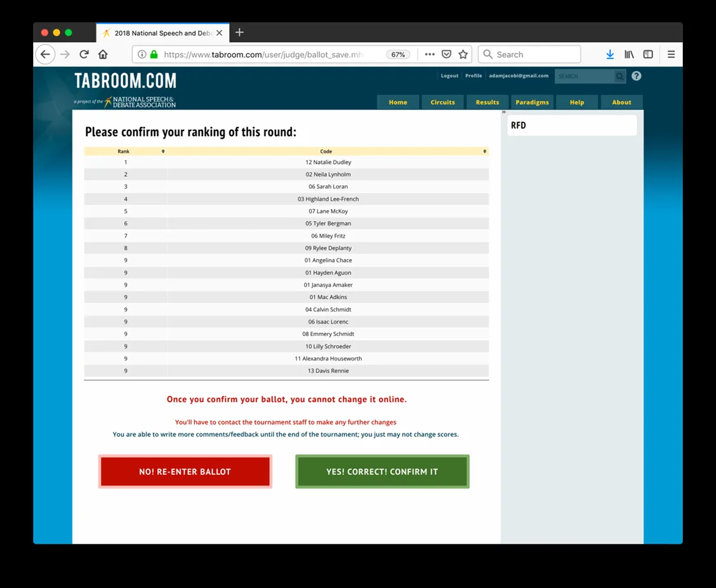Select row 01 Mac Adkins
This screenshot has width=716, height=588.
(286, 297)
